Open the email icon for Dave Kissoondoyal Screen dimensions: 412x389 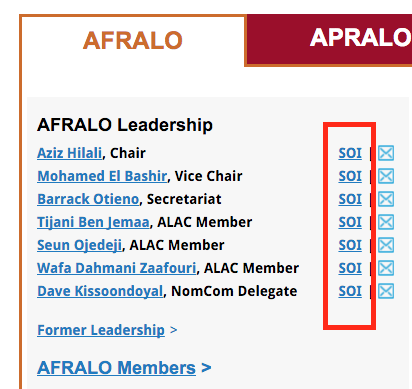coord(386,291)
